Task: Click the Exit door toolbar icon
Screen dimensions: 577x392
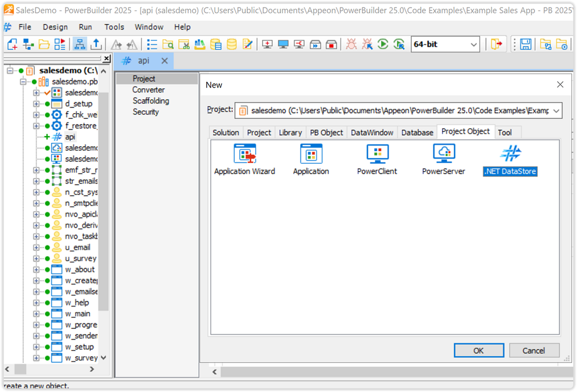Action: pyautogui.click(x=497, y=44)
